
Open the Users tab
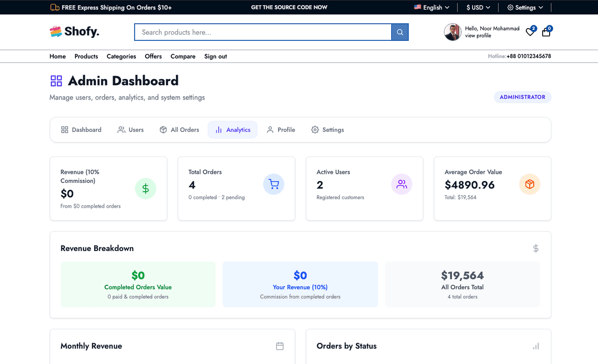pos(131,130)
